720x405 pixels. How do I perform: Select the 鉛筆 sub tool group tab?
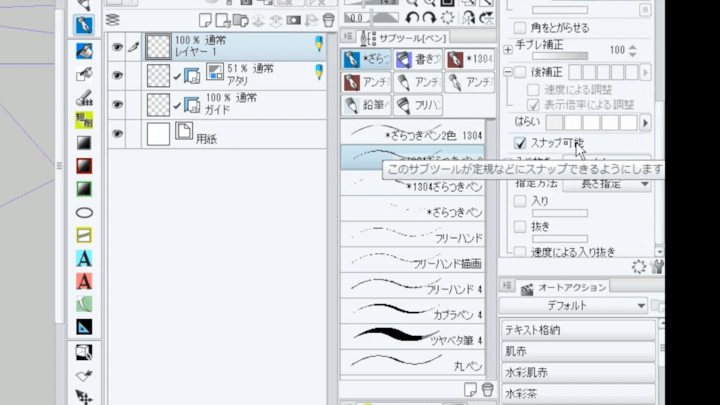(x=366, y=105)
